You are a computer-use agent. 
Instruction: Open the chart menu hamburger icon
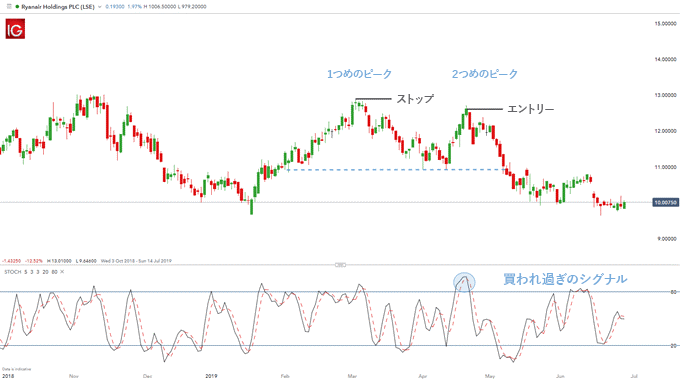(9, 7)
